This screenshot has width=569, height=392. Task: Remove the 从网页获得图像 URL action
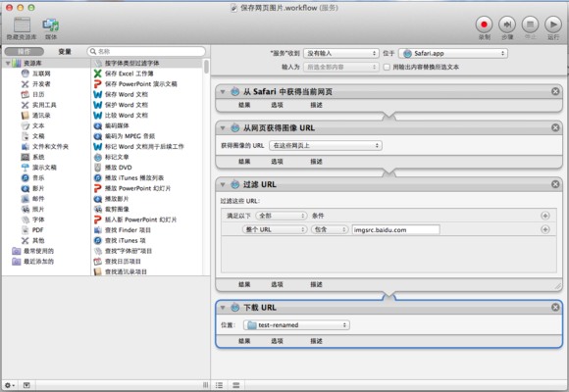555,127
